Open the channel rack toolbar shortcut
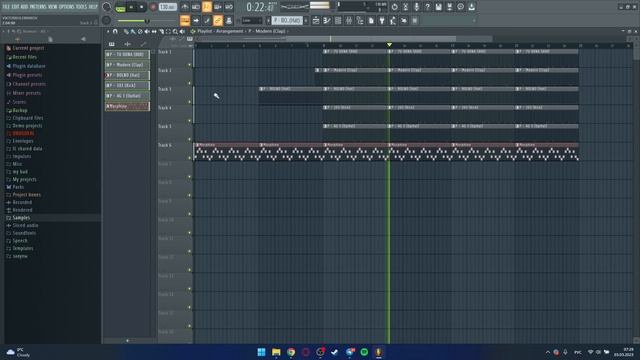640x360 pixels. click(338, 20)
